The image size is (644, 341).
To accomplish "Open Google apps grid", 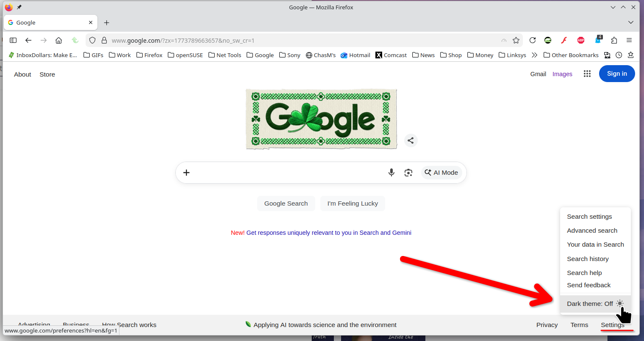I will [587, 74].
